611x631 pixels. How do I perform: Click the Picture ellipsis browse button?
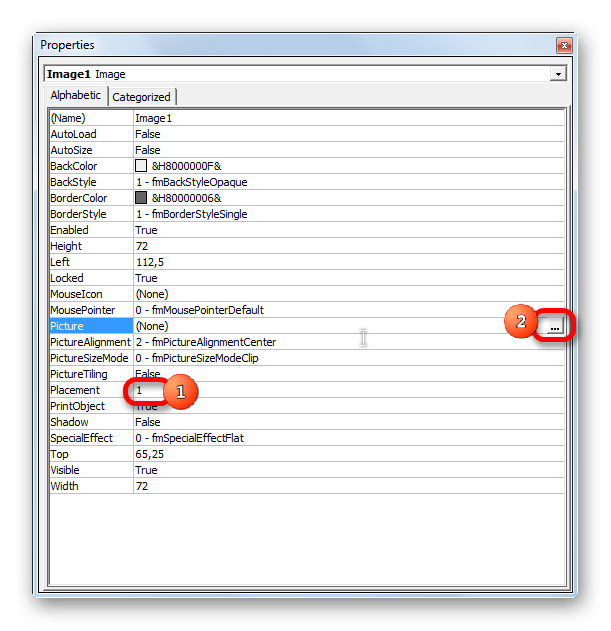click(x=555, y=326)
